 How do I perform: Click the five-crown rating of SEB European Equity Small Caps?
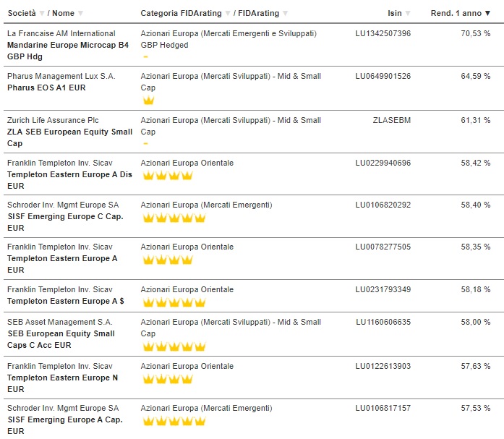click(x=174, y=346)
